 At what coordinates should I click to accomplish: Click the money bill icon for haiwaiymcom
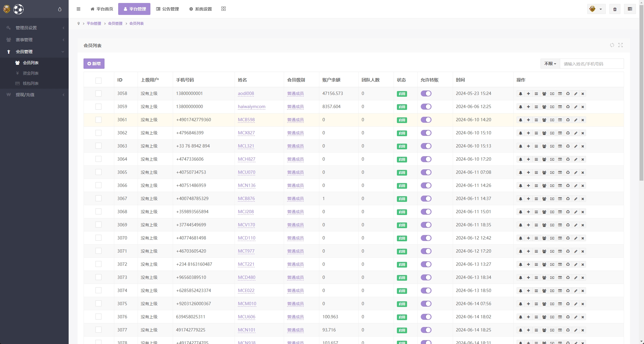[552, 107]
